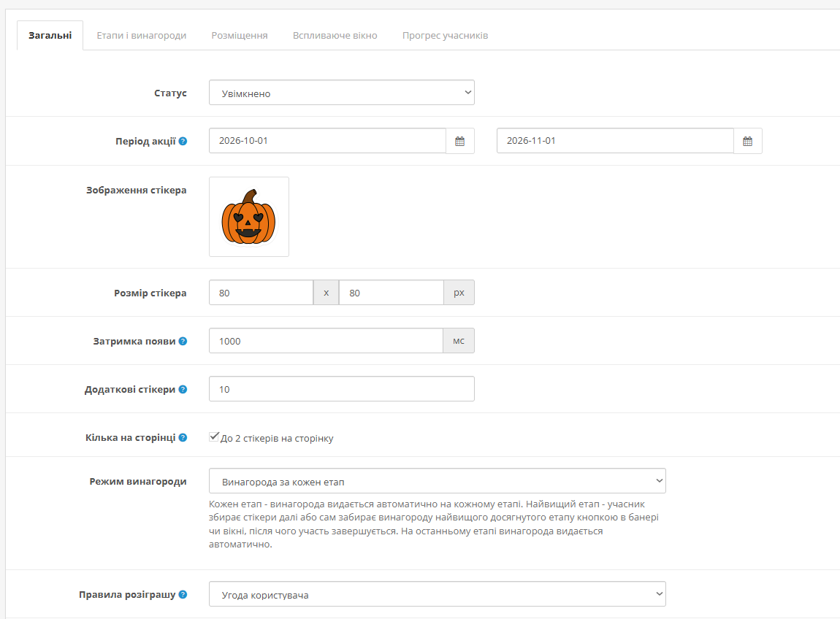Open the Статус dropdown showing Увімкнено
The height and width of the screenshot is (619, 840).
click(x=342, y=93)
